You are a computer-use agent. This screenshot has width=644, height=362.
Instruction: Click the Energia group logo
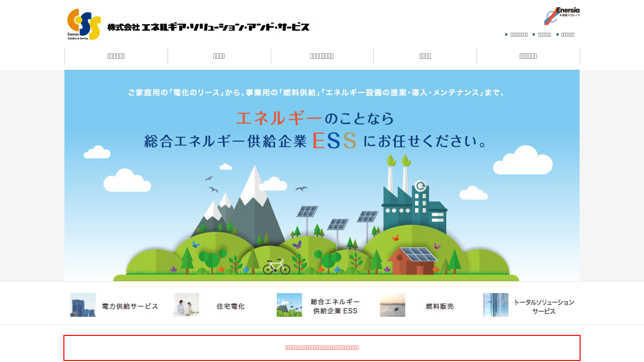point(561,16)
